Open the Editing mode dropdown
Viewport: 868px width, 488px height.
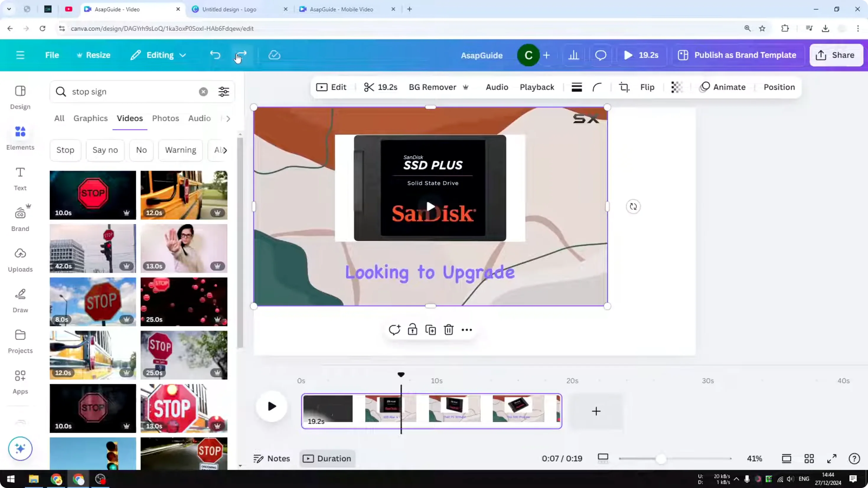pyautogui.click(x=158, y=55)
